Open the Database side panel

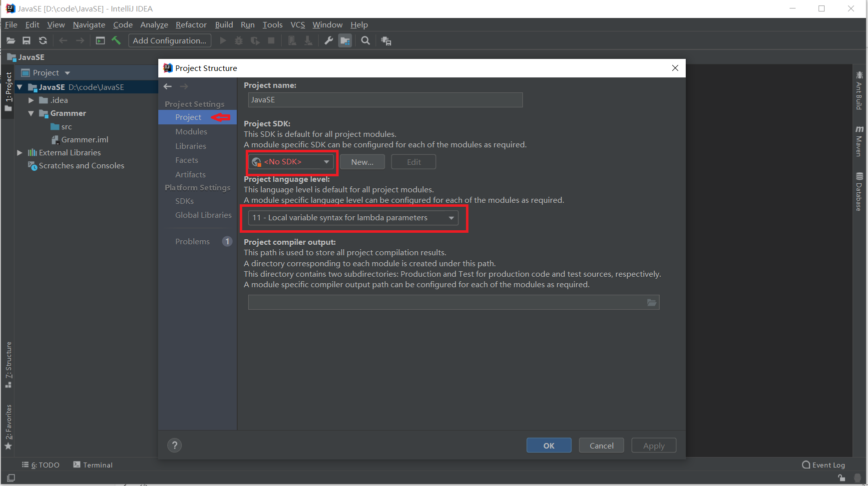(x=859, y=192)
